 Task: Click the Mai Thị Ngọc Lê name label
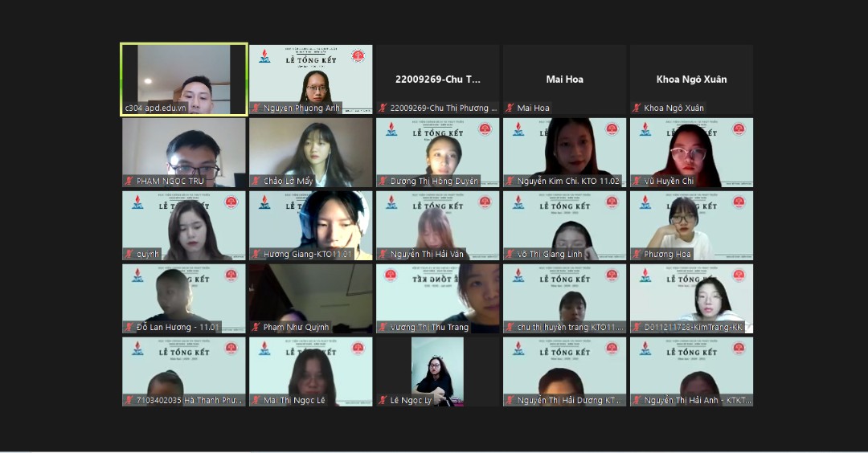tap(294, 400)
